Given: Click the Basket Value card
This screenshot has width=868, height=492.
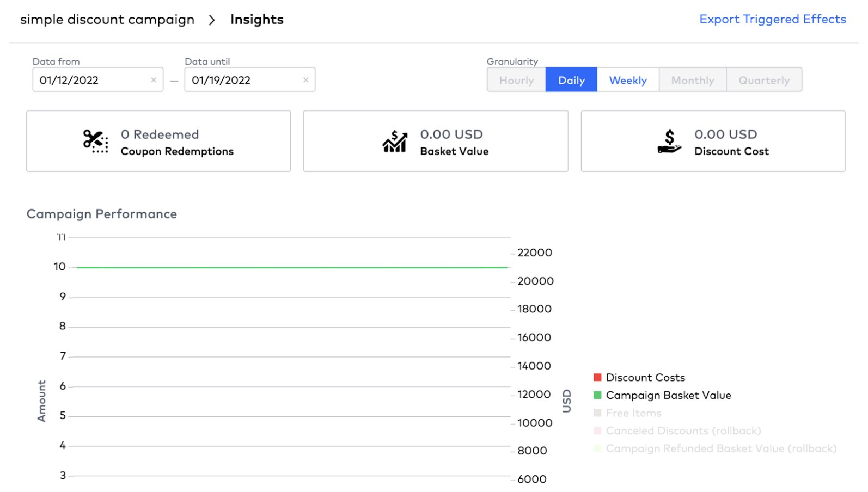Looking at the screenshot, I should 436,141.
